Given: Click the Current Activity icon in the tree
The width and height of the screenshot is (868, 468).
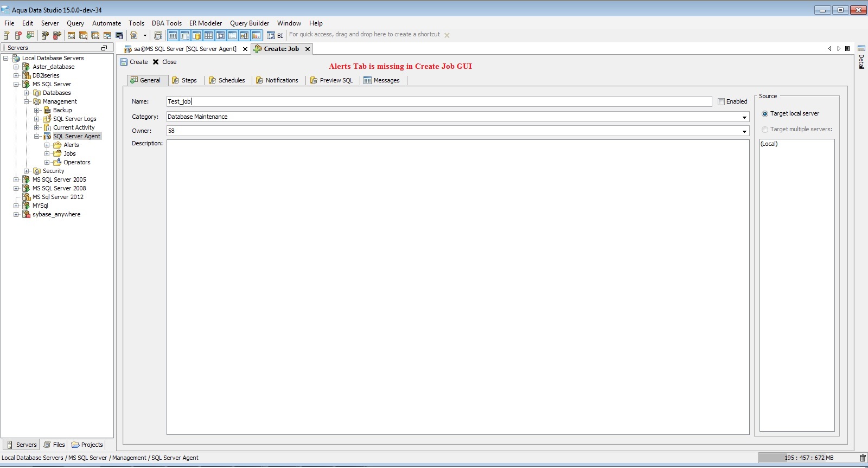Looking at the screenshot, I should 47,127.
